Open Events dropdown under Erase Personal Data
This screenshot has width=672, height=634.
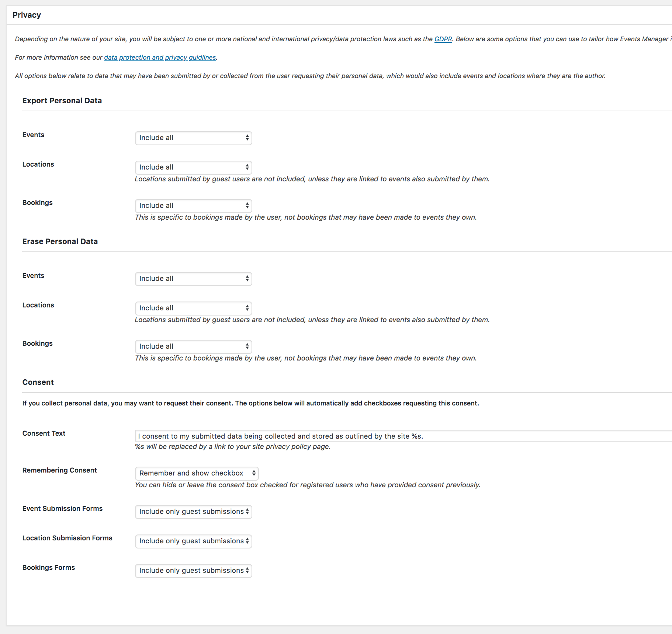pyautogui.click(x=193, y=279)
